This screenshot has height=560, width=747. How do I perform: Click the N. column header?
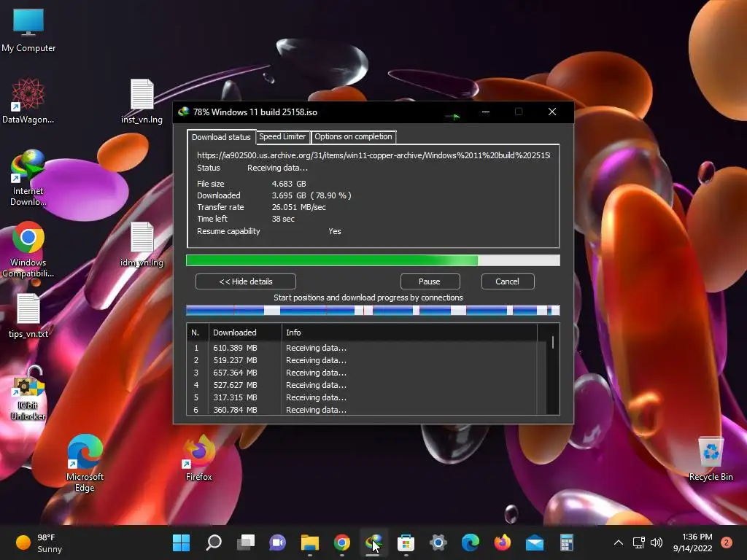pyautogui.click(x=197, y=332)
